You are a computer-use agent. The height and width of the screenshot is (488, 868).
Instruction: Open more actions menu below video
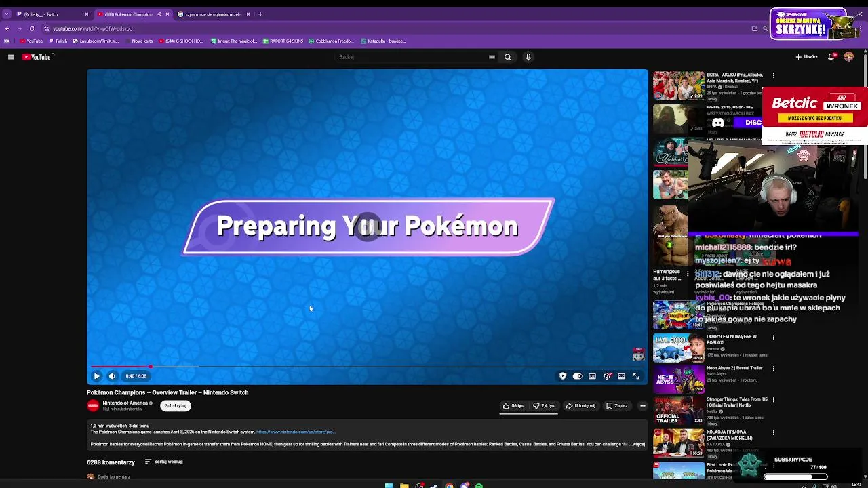(642, 406)
